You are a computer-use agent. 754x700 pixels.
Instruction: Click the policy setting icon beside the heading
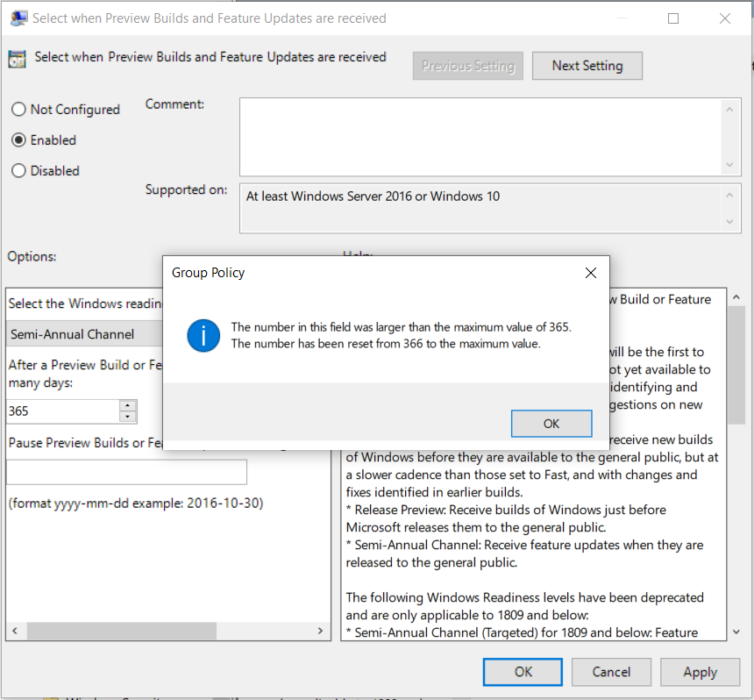[x=17, y=59]
